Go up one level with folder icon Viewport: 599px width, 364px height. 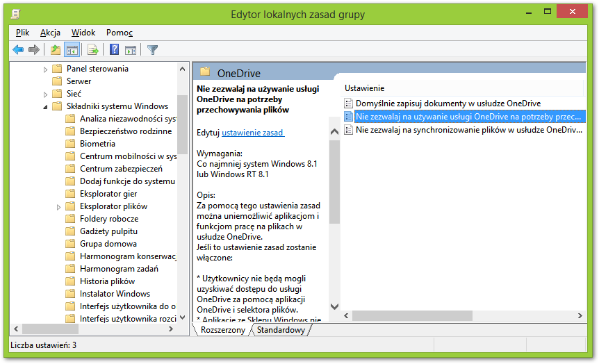coord(56,49)
